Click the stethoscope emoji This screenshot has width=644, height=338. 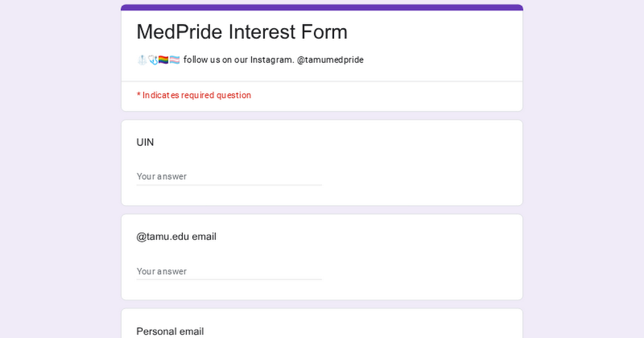(153, 60)
